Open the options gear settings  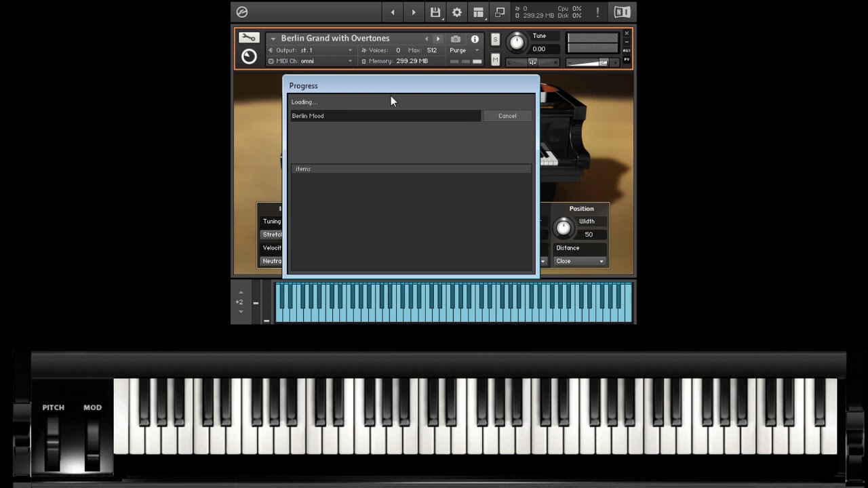pos(457,12)
